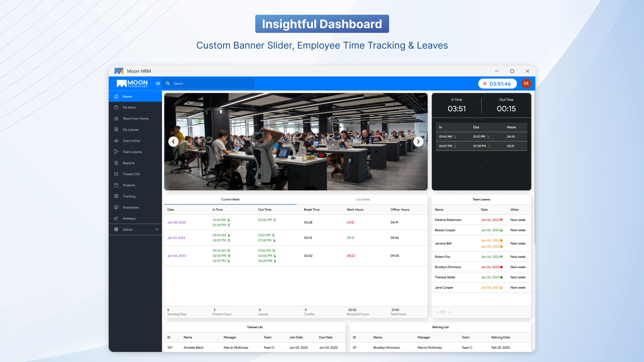Select the Current Week tab
This screenshot has height=362, width=644.
click(x=230, y=199)
